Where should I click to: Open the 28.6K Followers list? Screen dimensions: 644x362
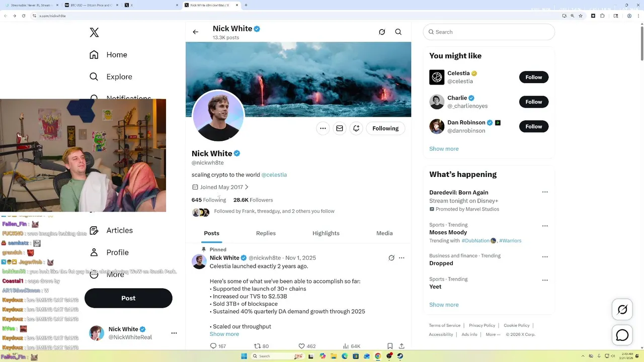click(253, 200)
